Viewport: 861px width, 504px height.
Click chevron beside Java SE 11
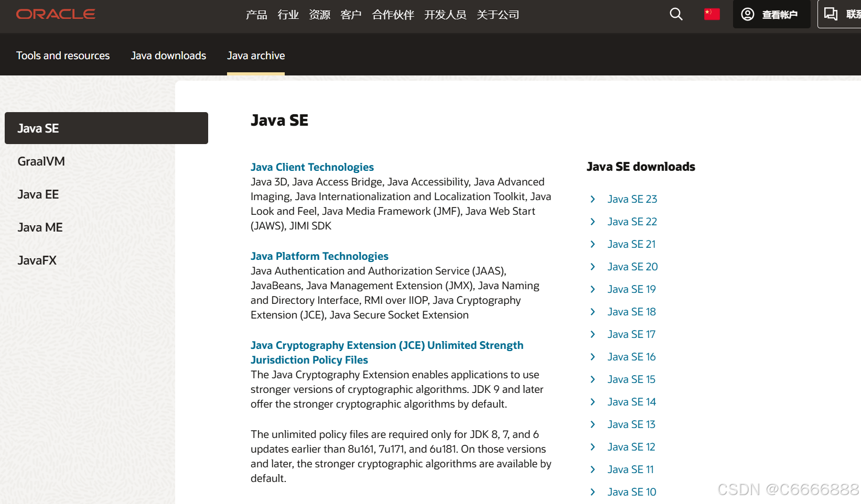coord(593,469)
